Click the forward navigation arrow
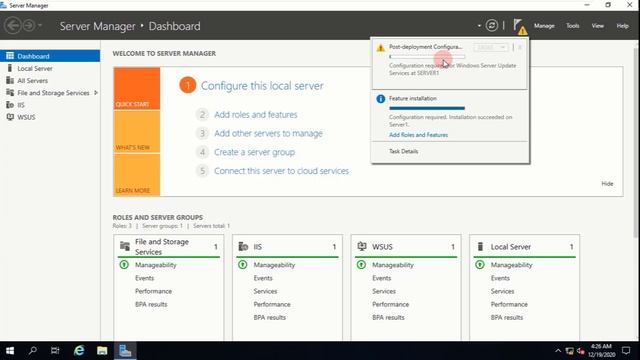Viewport: 640px width, 360px height. [29, 26]
